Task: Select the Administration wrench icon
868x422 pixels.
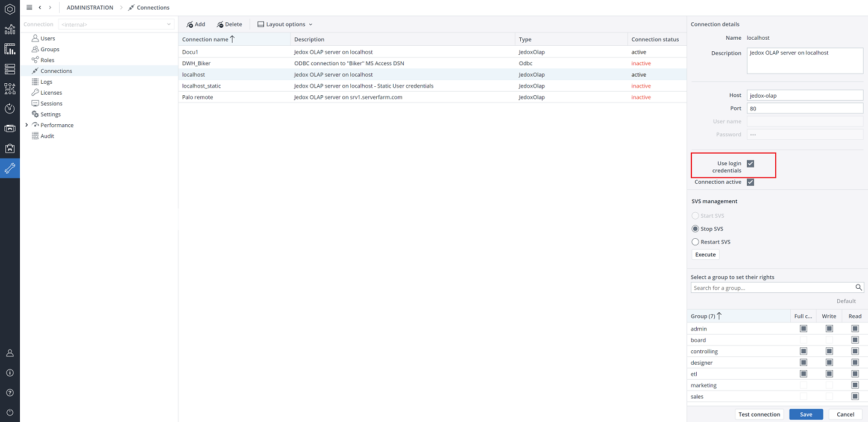Action: point(10,168)
